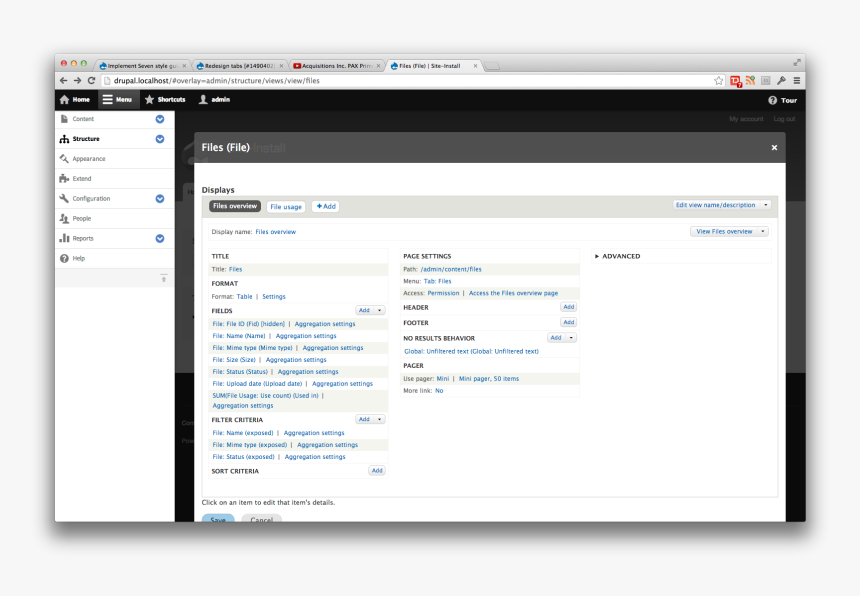Open the Shortcuts star menu
The width and height of the screenshot is (860, 596).
tap(150, 100)
